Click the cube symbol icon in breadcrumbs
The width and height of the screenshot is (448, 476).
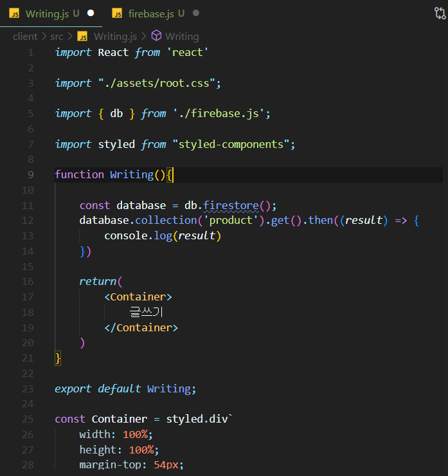(157, 35)
